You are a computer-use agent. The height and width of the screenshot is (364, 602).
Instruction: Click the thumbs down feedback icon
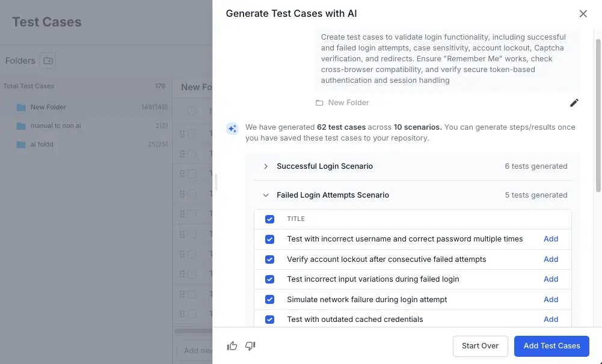click(251, 346)
